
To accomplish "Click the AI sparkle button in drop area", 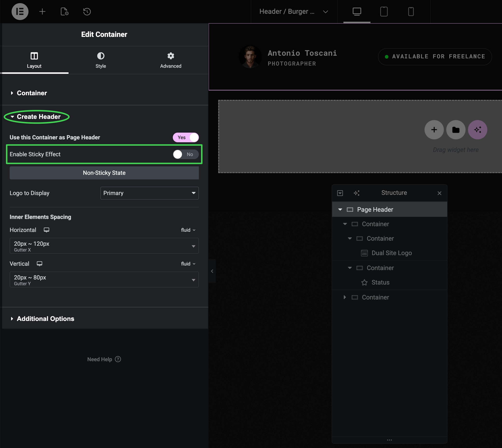I will point(477,130).
